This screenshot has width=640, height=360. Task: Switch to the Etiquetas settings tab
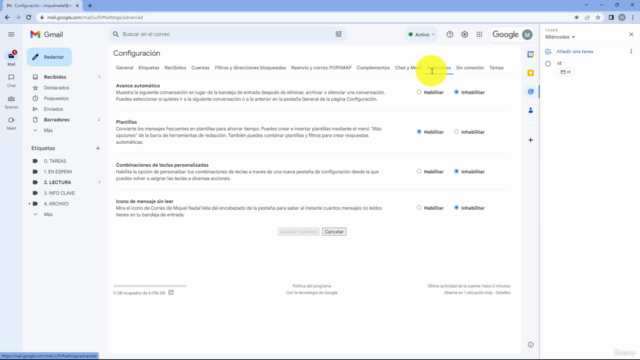click(149, 68)
